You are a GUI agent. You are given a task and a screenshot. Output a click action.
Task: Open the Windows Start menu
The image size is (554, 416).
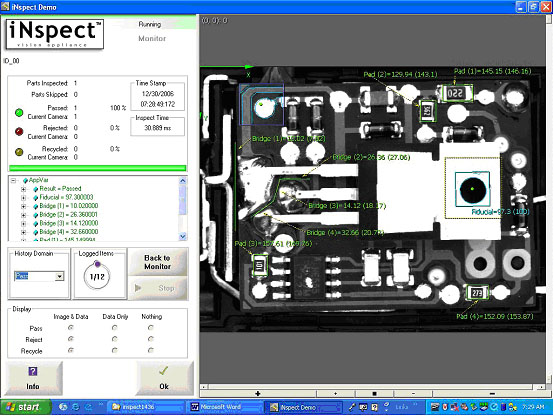click(25, 407)
